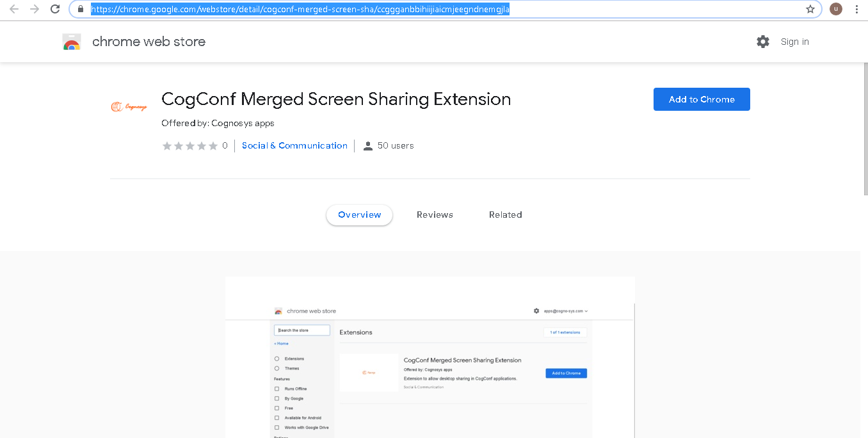
Task: Click 'Offered by: Cognosys apps' text
Action: click(218, 123)
